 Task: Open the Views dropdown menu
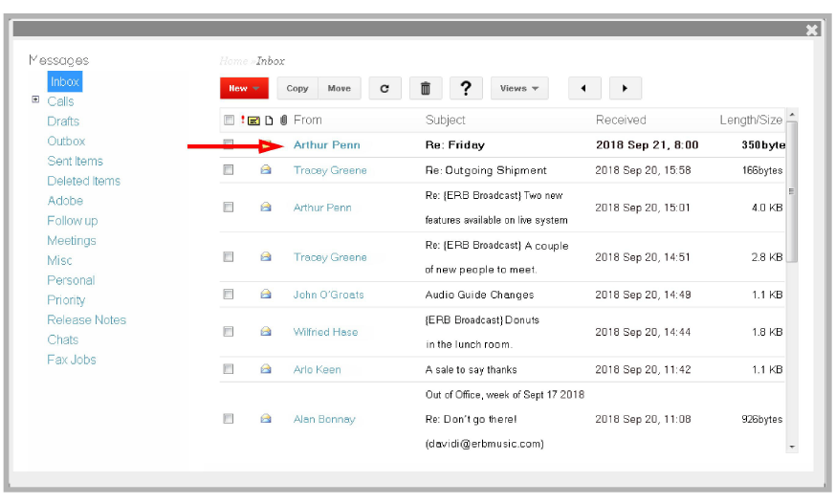pos(519,89)
